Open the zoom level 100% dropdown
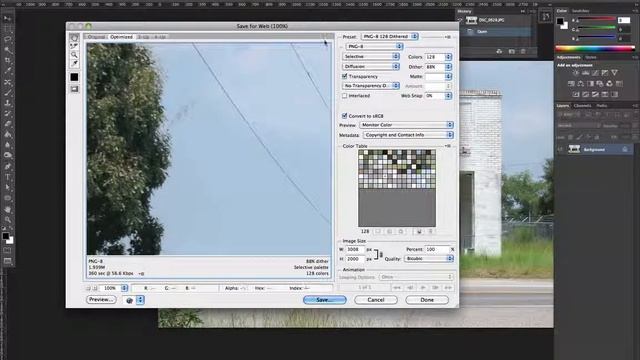The image size is (640, 360). pyautogui.click(x=124, y=288)
